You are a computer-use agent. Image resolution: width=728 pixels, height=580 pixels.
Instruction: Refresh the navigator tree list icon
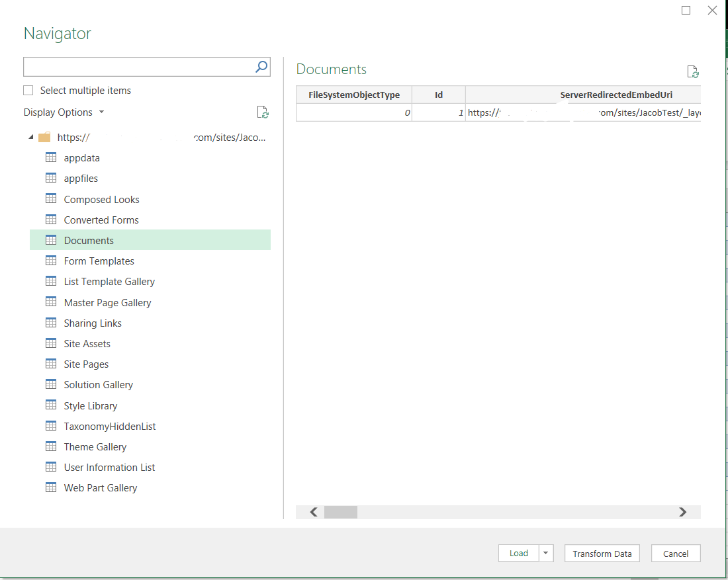point(263,112)
